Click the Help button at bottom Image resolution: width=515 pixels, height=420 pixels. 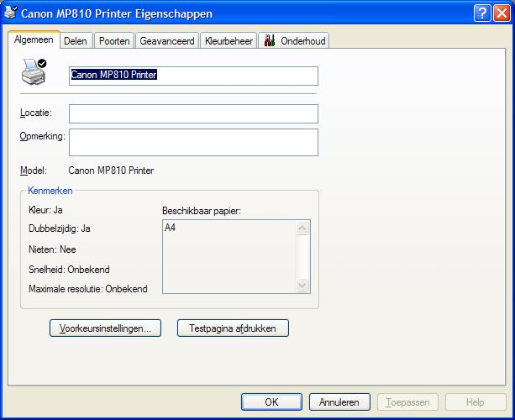(476, 402)
